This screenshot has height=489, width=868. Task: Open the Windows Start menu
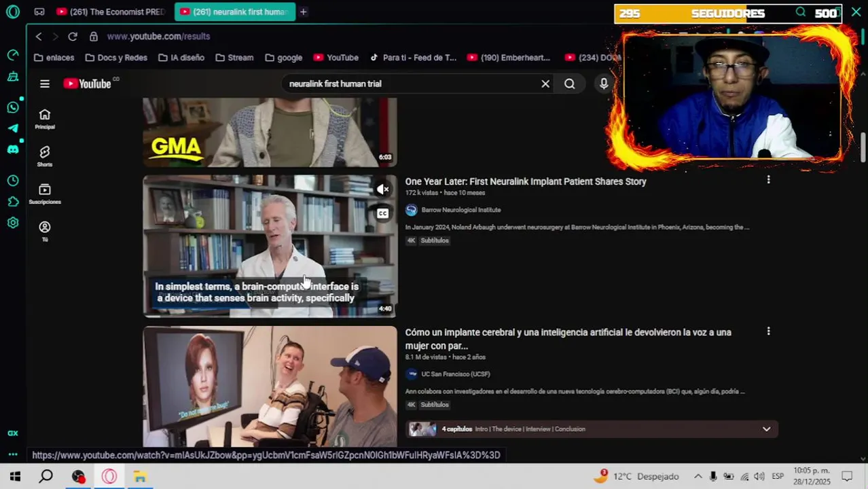(x=15, y=476)
